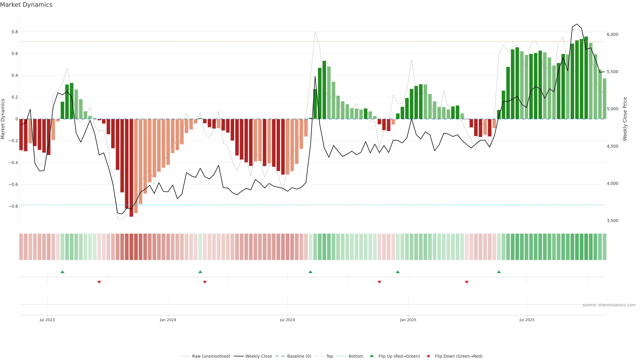Click the red flip-down marker before Jan 2025
644x362 pixels.
[379, 282]
